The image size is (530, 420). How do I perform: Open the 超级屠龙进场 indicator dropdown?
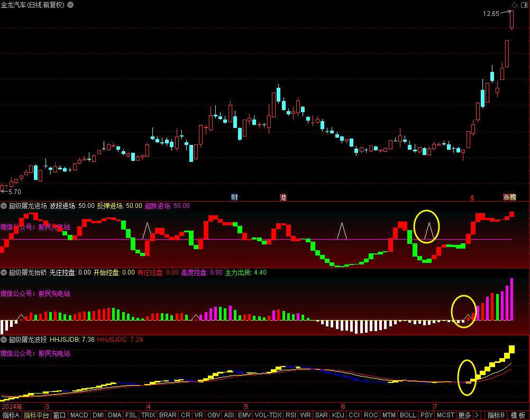[x=4, y=206]
